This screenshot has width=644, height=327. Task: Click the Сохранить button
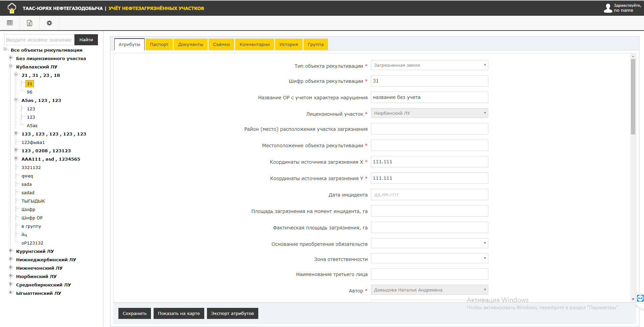(135, 314)
